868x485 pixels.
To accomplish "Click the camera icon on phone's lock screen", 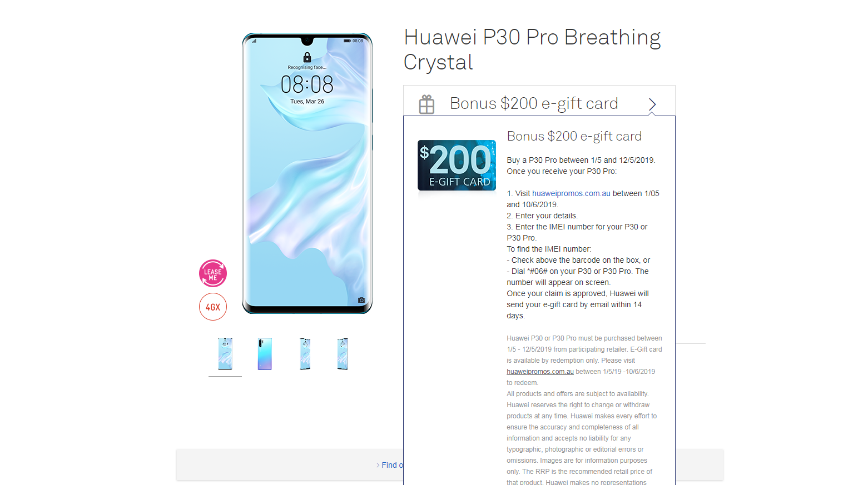I will click(x=361, y=300).
